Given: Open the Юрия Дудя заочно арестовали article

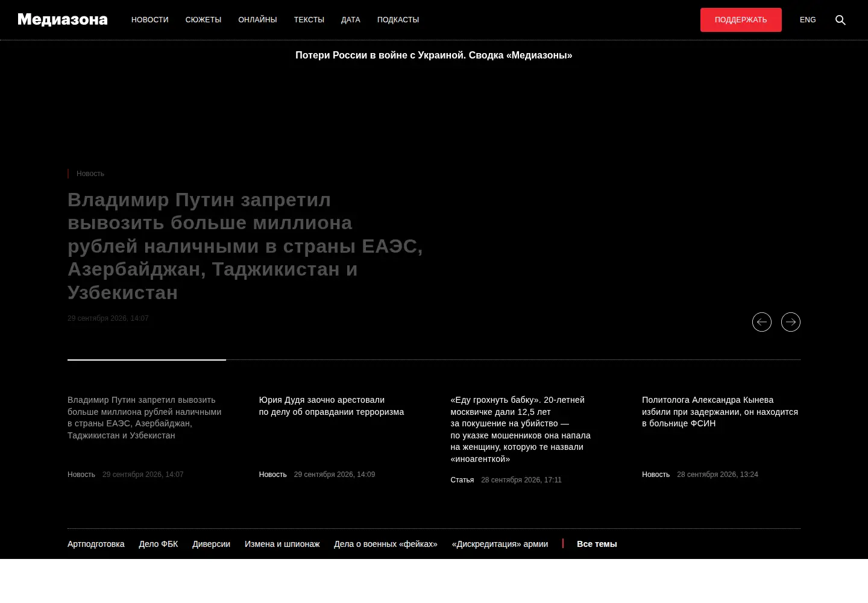Looking at the screenshot, I should coord(332,406).
